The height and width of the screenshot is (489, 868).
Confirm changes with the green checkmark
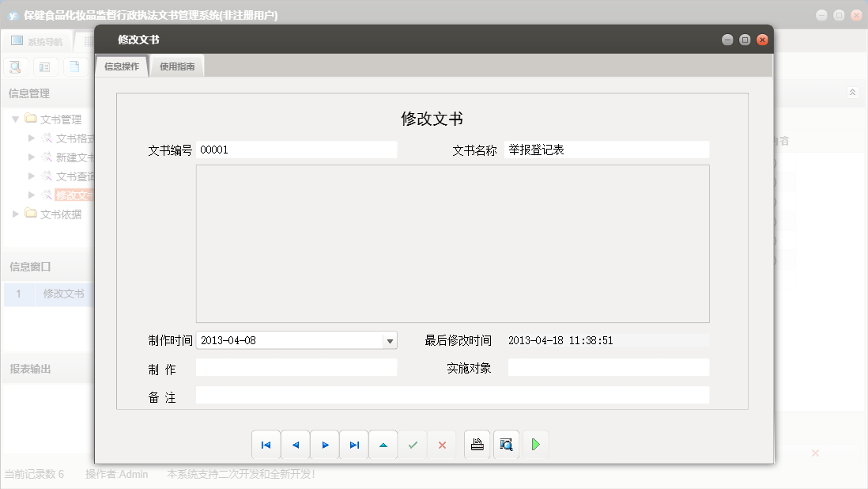coord(413,445)
